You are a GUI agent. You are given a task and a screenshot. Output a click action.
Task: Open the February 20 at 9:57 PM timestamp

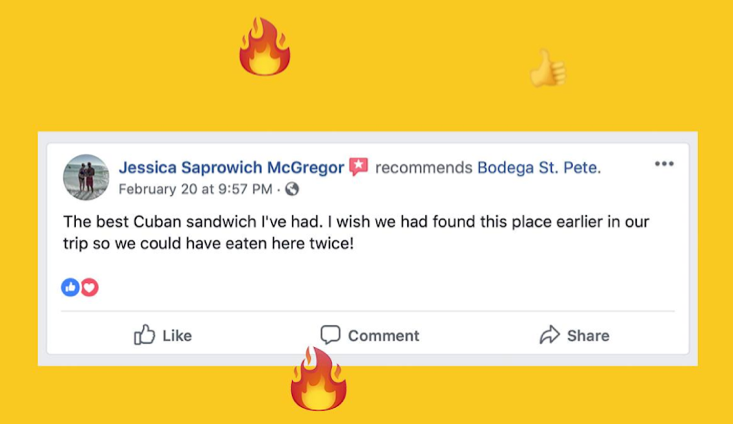(x=195, y=188)
